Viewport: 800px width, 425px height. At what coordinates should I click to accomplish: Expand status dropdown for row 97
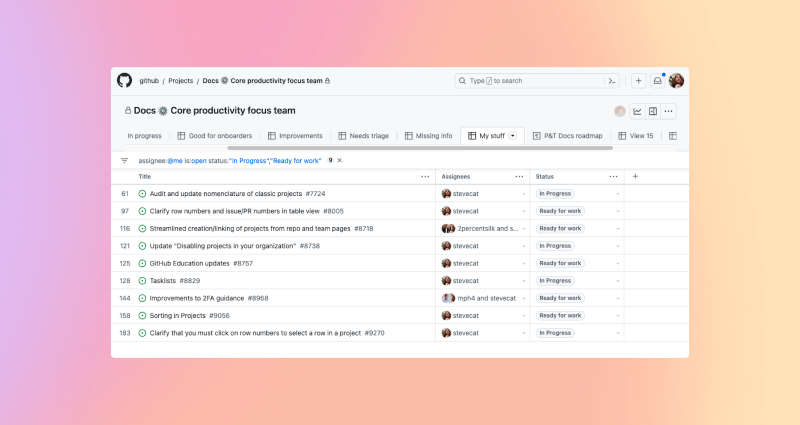point(618,212)
